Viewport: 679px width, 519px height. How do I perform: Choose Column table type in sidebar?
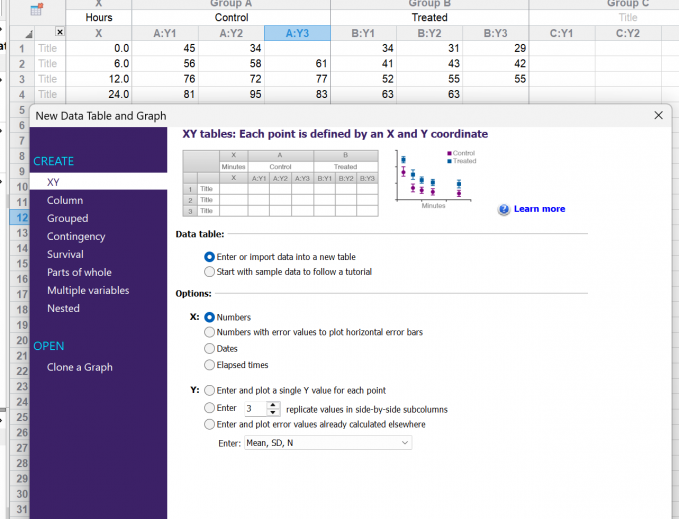click(65, 200)
